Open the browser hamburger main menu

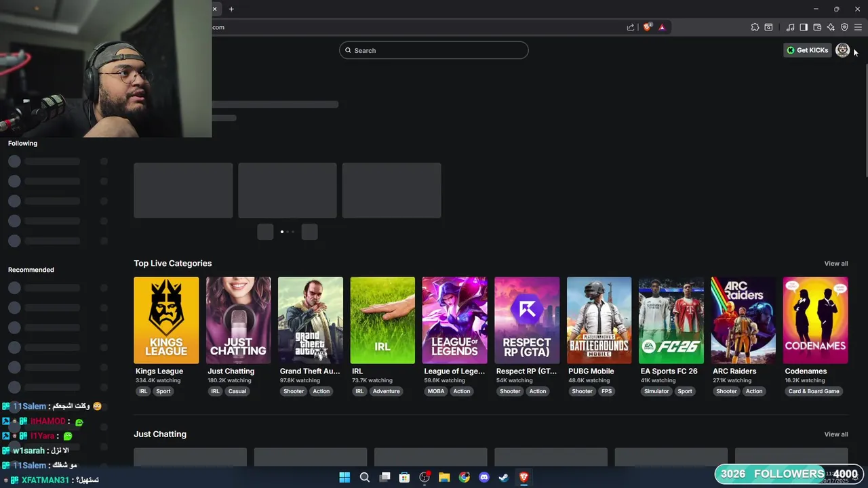tap(858, 27)
